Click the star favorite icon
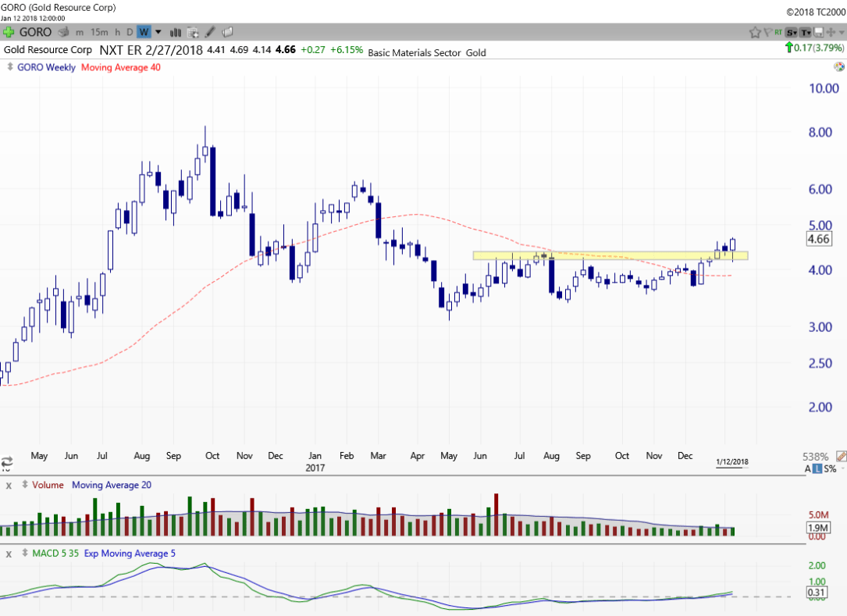 pyautogui.click(x=755, y=32)
